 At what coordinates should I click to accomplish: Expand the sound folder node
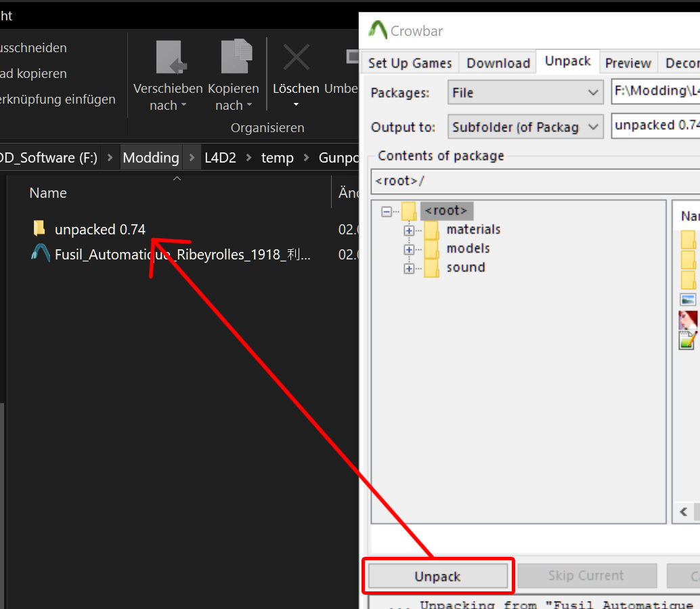click(x=409, y=268)
